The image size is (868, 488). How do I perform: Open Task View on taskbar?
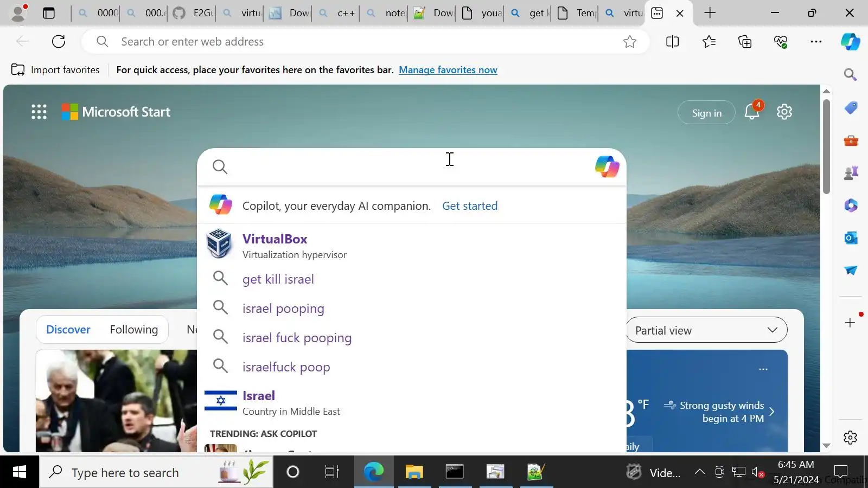point(331,472)
